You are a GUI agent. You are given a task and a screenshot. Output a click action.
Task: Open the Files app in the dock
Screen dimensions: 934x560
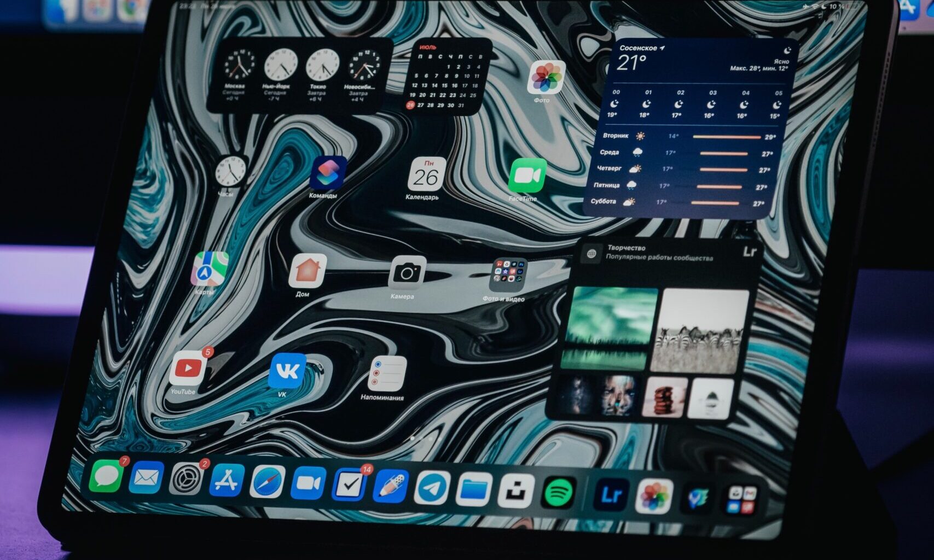(474, 489)
